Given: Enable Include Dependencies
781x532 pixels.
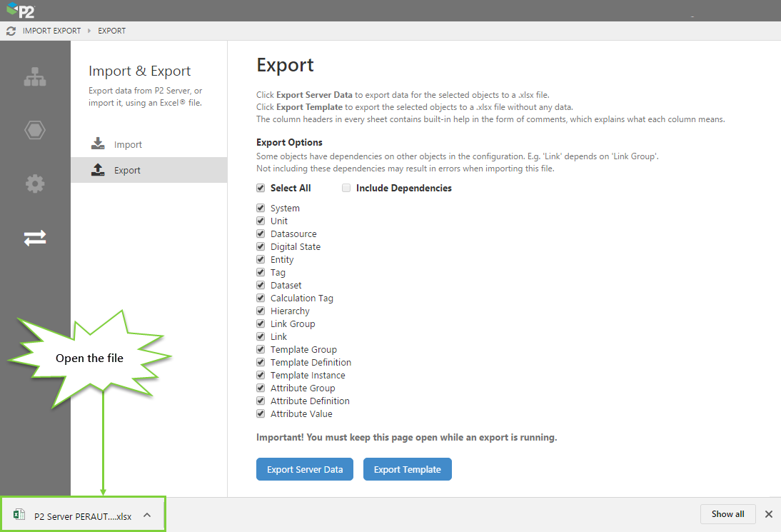Looking at the screenshot, I should (x=346, y=188).
